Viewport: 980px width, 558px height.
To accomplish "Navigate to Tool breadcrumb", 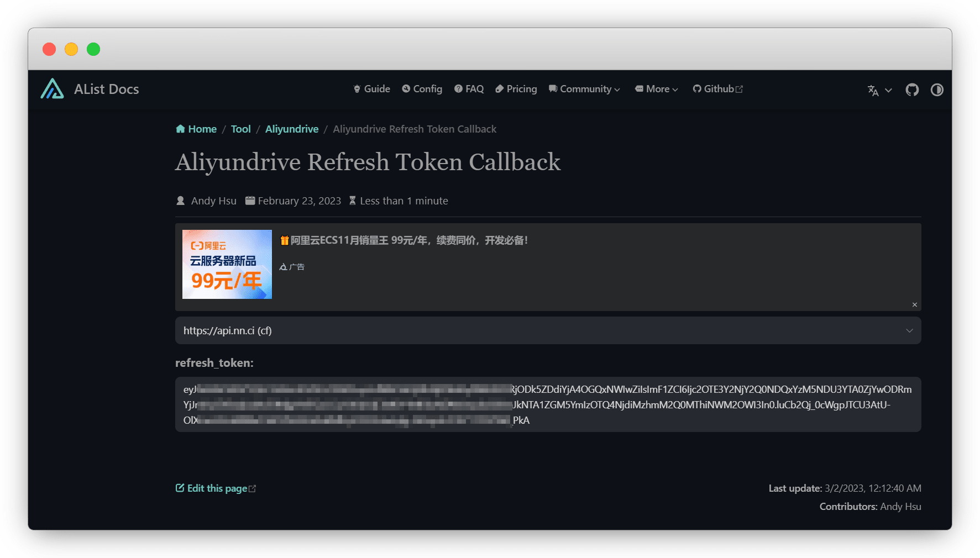I will (240, 129).
